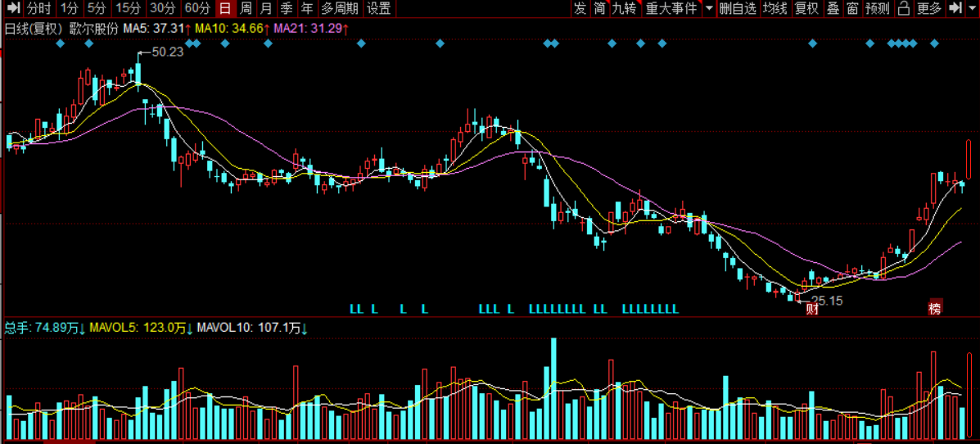
Task: Click the diamond event marker above the 财 badge
Action: point(812,43)
